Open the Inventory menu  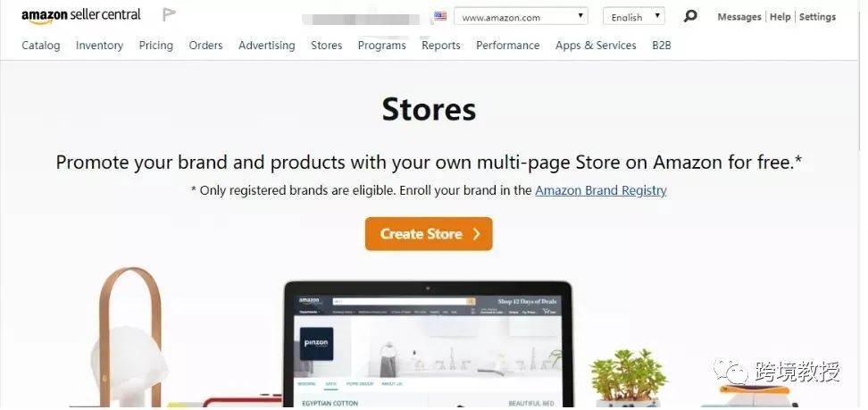[100, 46]
